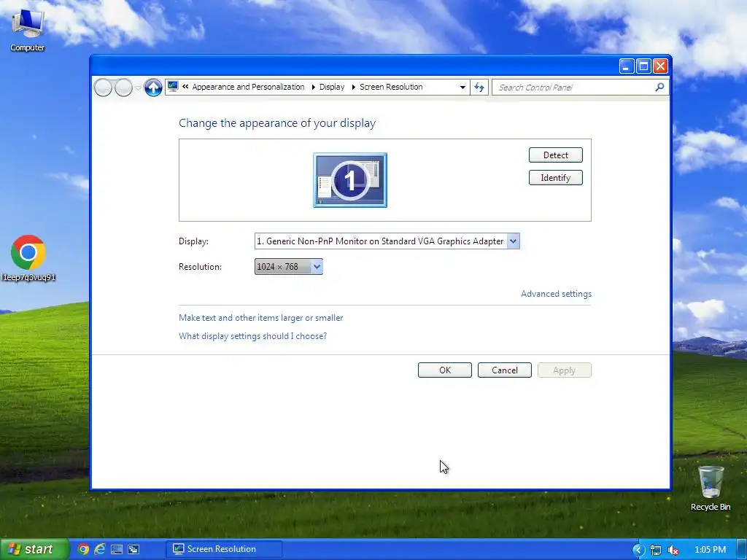Maximize the Screen Resolution window

tap(643, 66)
